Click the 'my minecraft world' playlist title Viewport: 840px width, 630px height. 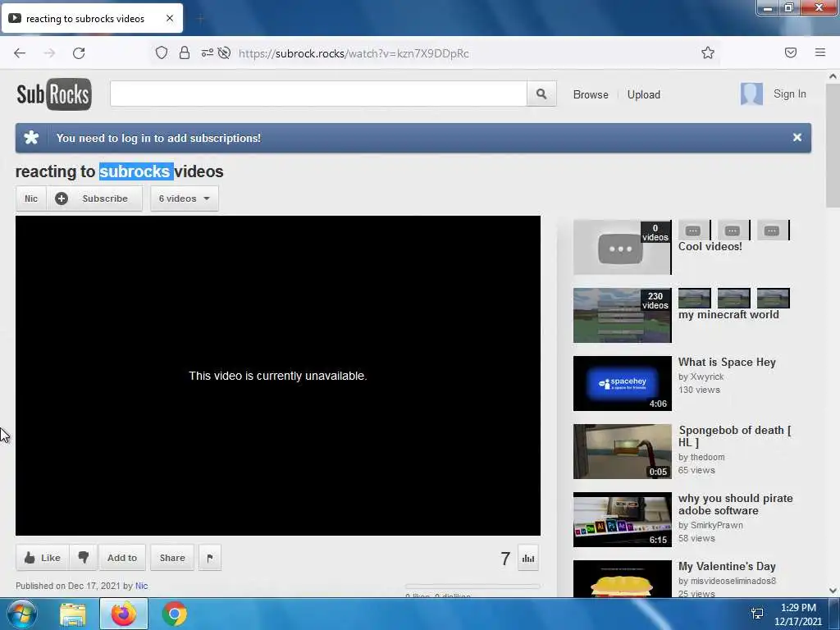pyautogui.click(x=728, y=314)
